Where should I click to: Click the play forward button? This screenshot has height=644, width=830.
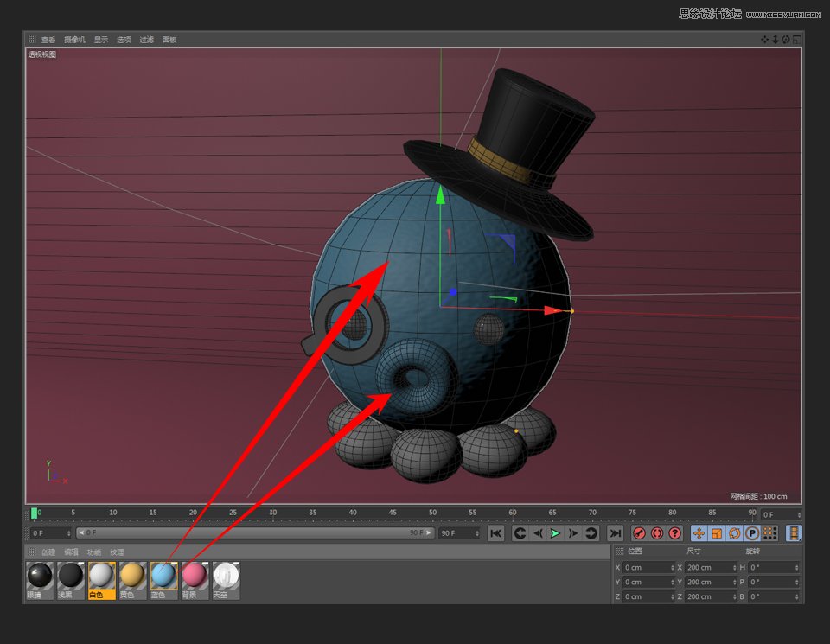(x=555, y=533)
